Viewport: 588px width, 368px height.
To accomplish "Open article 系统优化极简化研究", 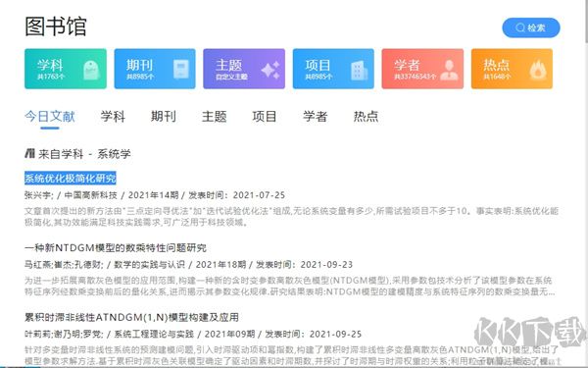I will tap(71, 178).
